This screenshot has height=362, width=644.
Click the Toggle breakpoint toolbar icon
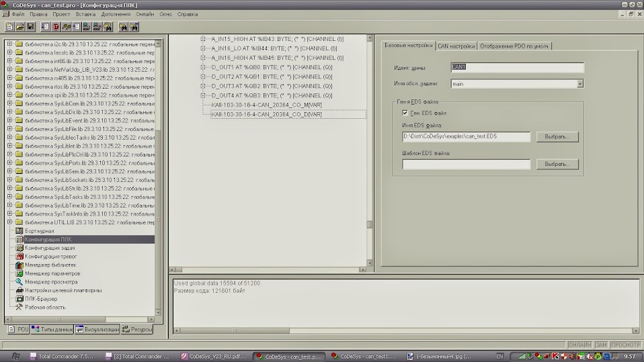[77, 27]
